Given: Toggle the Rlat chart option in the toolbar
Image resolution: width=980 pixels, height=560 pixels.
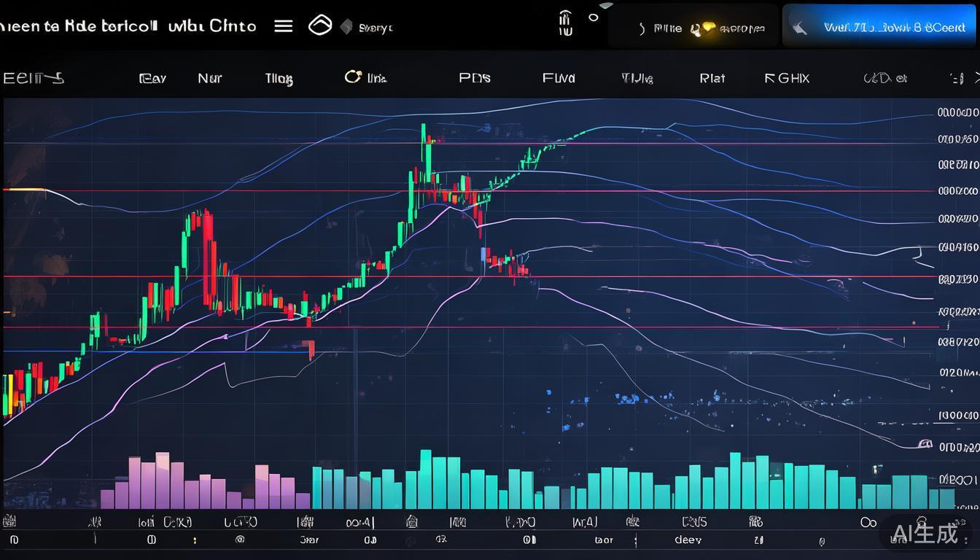Looking at the screenshot, I should tap(712, 77).
